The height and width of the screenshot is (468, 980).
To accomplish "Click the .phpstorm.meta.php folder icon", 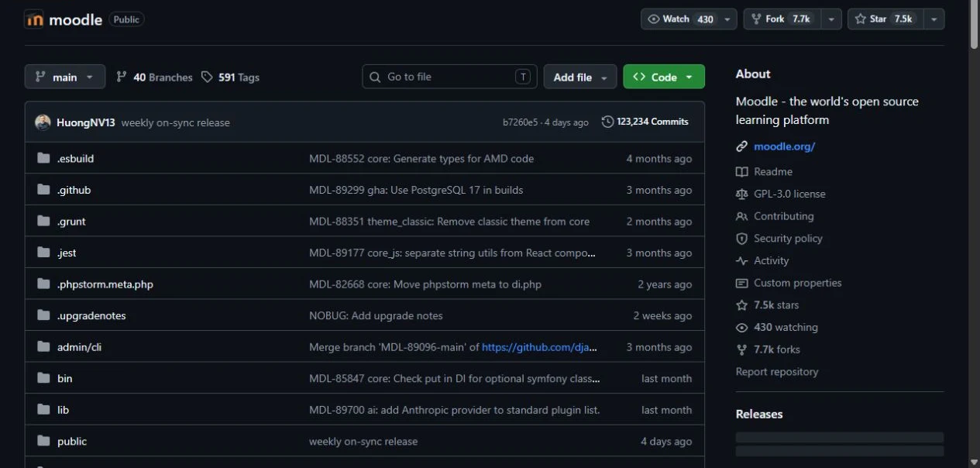I will click(43, 284).
